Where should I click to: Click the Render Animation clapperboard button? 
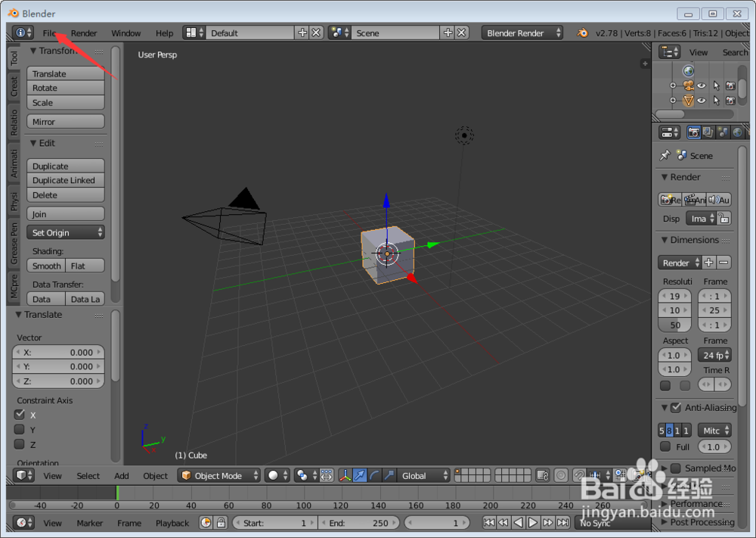coord(695,200)
